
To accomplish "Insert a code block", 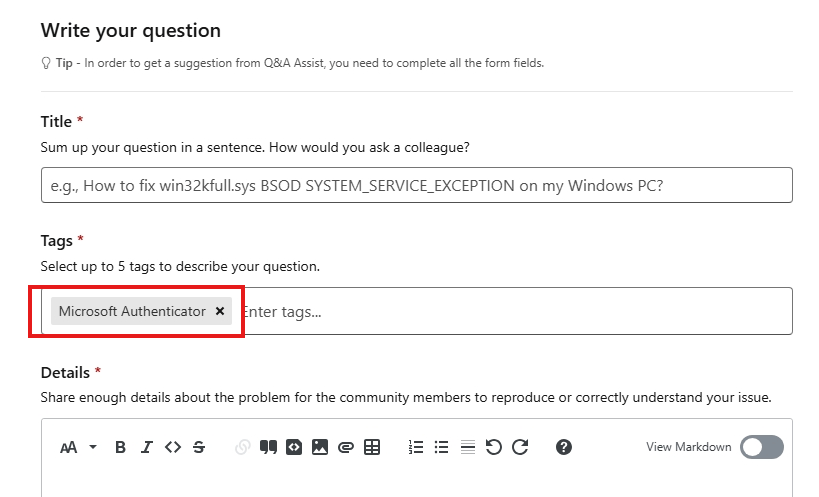I will 294,447.
